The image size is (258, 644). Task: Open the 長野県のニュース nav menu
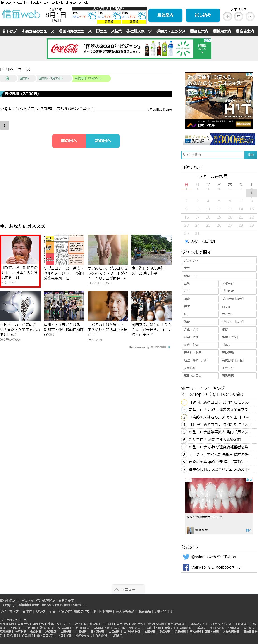38,31
